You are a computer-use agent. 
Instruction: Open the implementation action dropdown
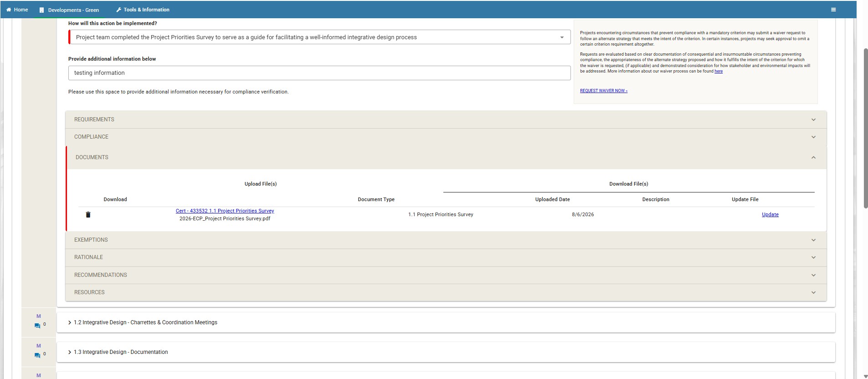(319, 37)
